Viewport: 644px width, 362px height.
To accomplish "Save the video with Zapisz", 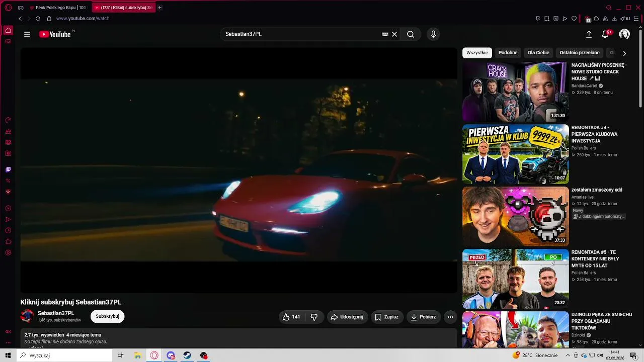I will (x=386, y=317).
